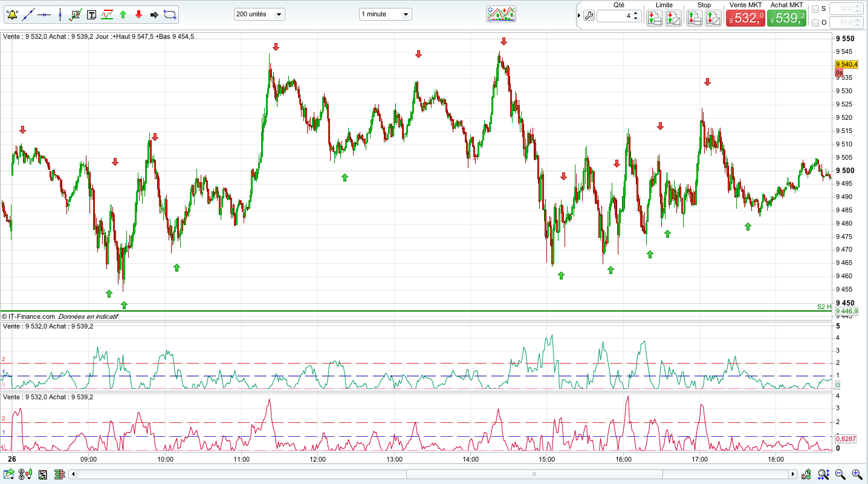The width and height of the screenshot is (868, 484).
Task: Open the 200 unités dropdown
Action: tap(259, 14)
